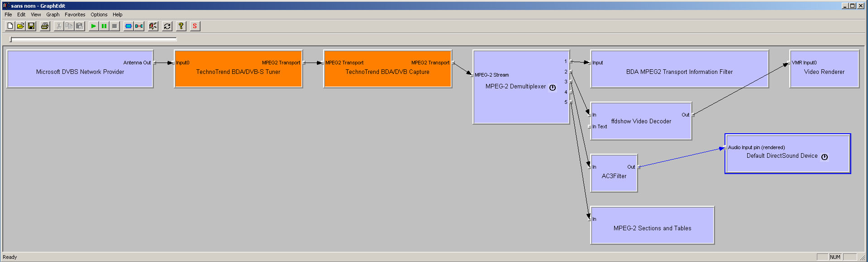Click the Out pin on ffdshow Video Decoder
This screenshot has width=868, height=262.
point(686,115)
